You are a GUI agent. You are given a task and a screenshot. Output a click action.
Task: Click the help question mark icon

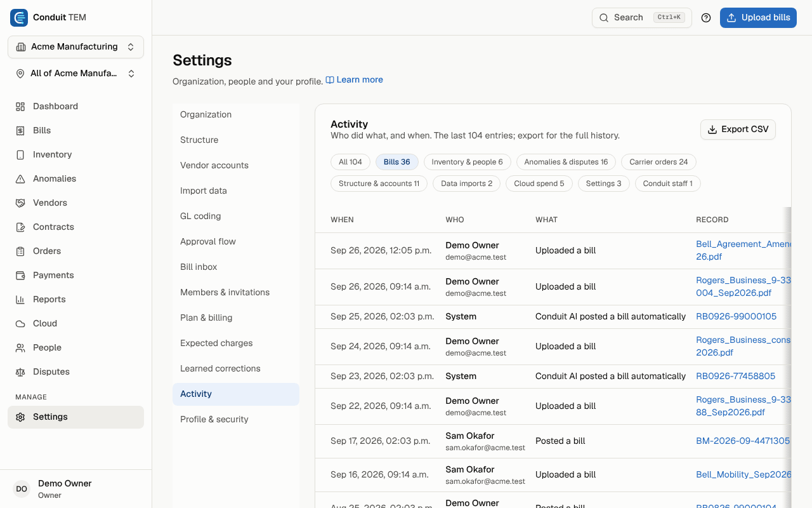click(x=706, y=18)
